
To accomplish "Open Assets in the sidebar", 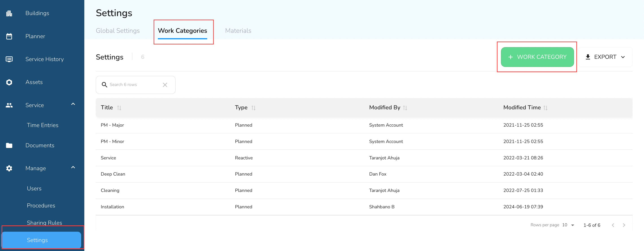I will [34, 82].
